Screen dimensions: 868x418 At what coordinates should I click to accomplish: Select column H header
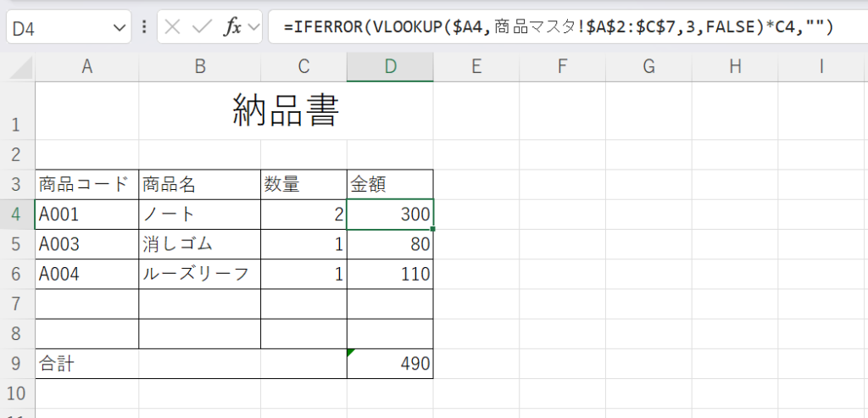[735, 67]
